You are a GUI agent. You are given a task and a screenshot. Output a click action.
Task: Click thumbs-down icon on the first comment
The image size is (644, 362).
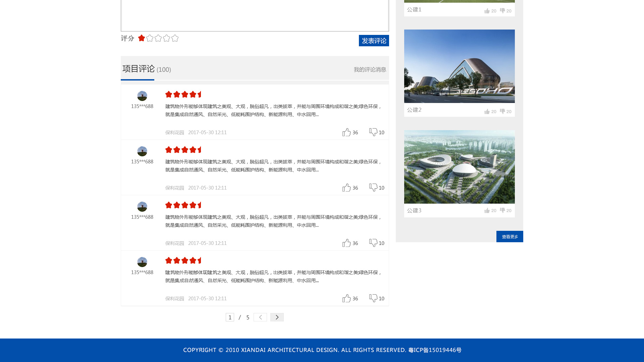pos(373,132)
